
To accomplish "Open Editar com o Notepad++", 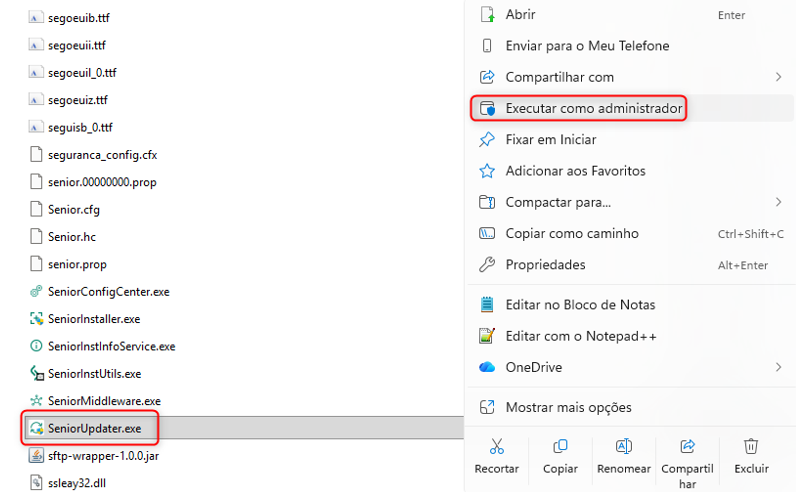I will tap(581, 336).
